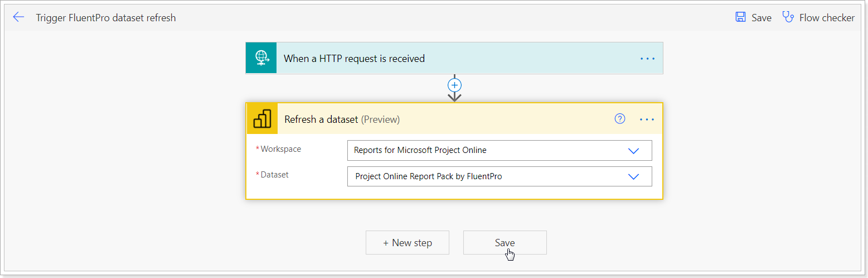Image resolution: width=868 pixels, height=278 pixels.
Task: Click the Power BI Refresh dataset icon
Action: pyautogui.click(x=262, y=119)
